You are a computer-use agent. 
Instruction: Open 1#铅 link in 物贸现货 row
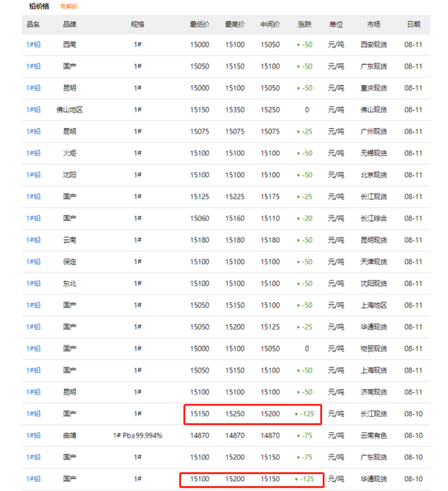tap(33, 348)
